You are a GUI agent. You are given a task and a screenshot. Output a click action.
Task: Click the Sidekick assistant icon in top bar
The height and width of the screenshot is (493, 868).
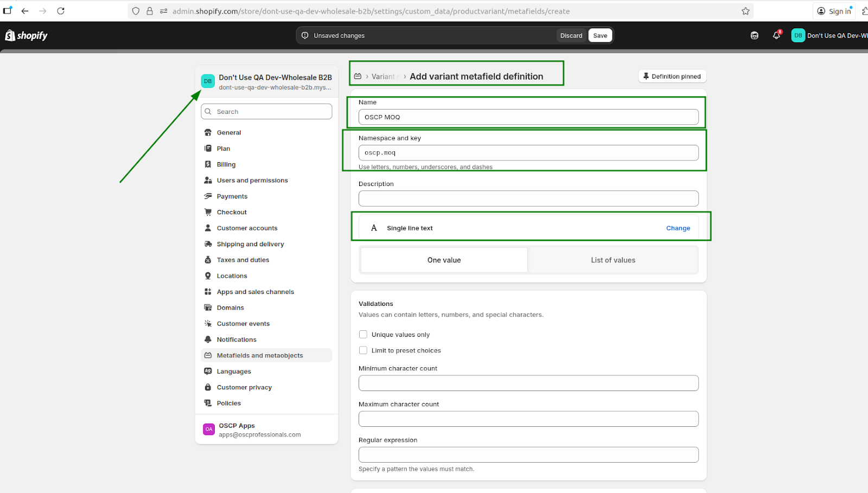[x=754, y=35]
